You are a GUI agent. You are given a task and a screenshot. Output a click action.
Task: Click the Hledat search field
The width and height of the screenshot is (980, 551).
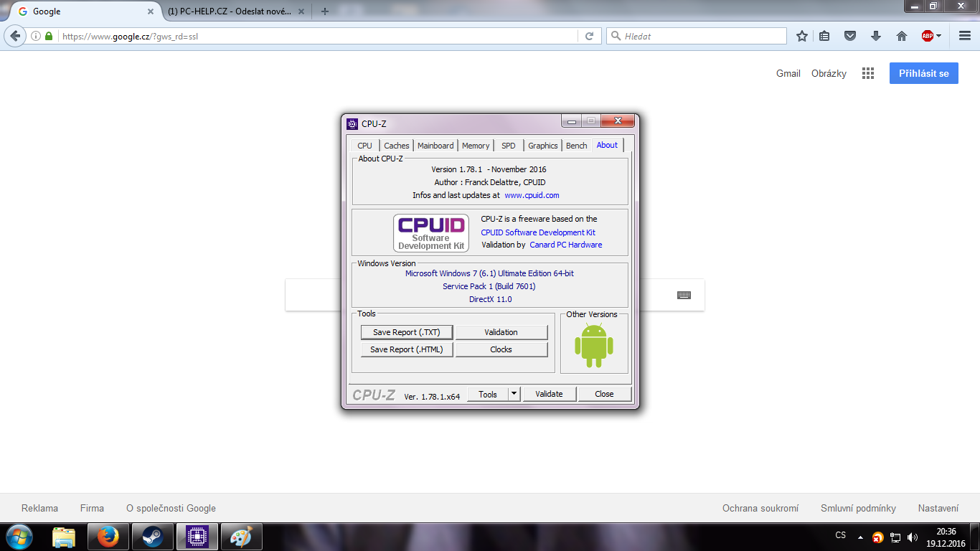pos(697,36)
